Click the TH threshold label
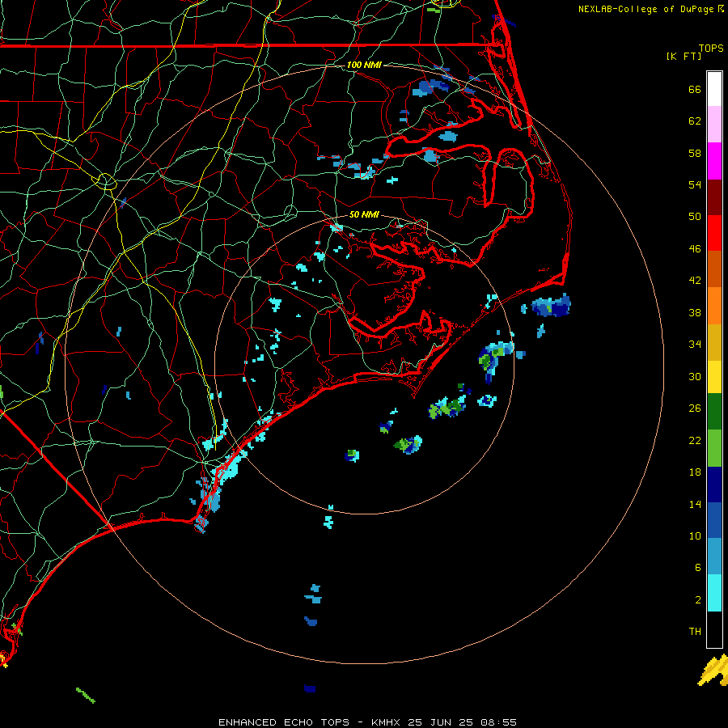The width and height of the screenshot is (728, 728). pyautogui.click(x=695, y=632)
